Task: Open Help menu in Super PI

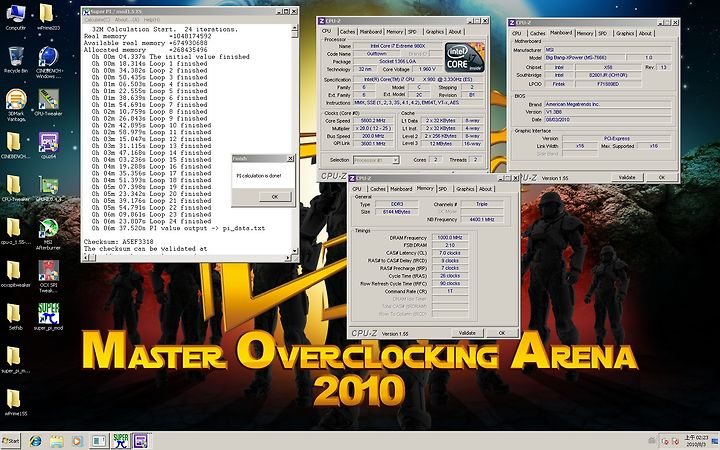Action: 152,20
